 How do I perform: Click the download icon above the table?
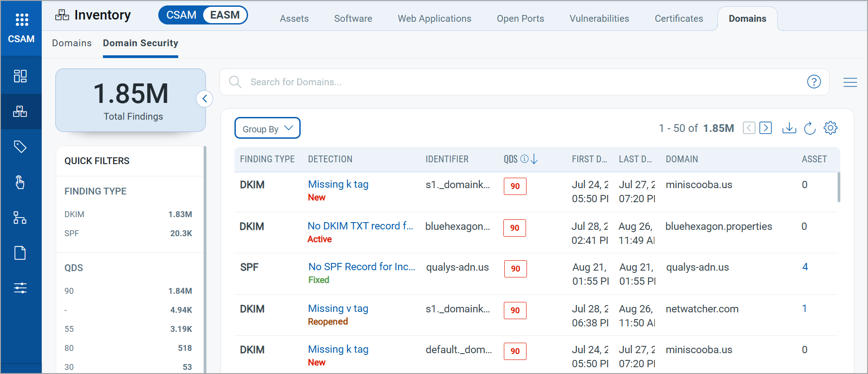(x=789, y=128)
